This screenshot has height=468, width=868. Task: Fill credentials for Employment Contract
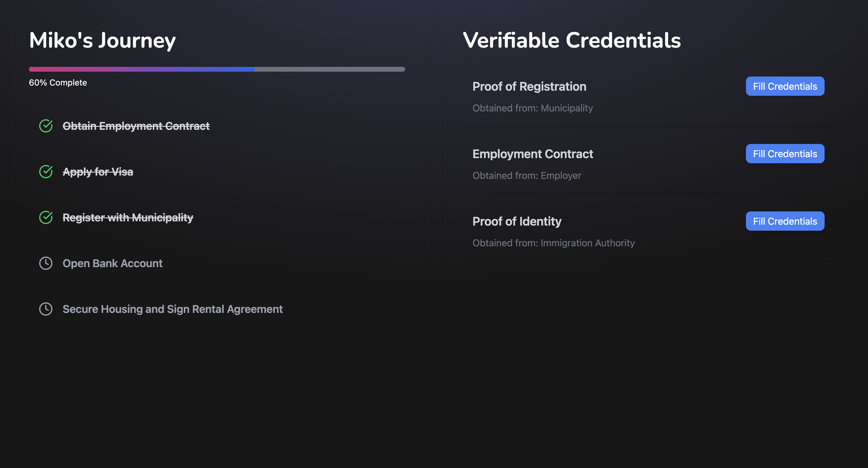pyautogui.click(x=785, y=154)
